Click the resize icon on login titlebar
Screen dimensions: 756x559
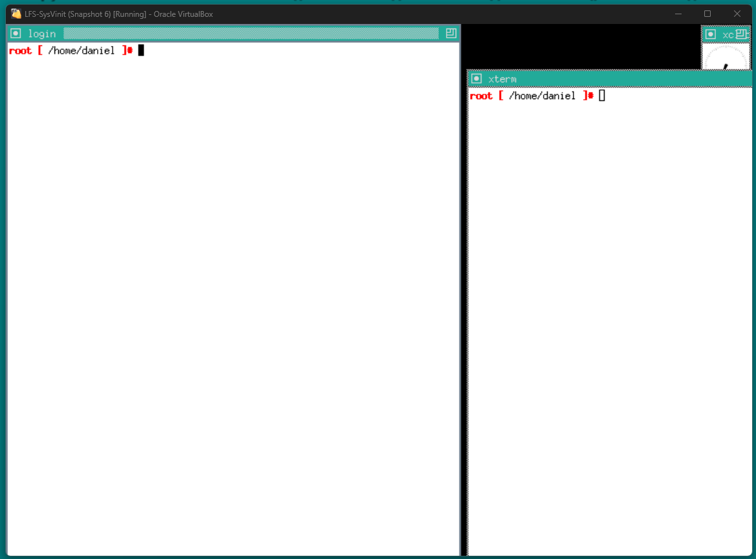[451, 34]
